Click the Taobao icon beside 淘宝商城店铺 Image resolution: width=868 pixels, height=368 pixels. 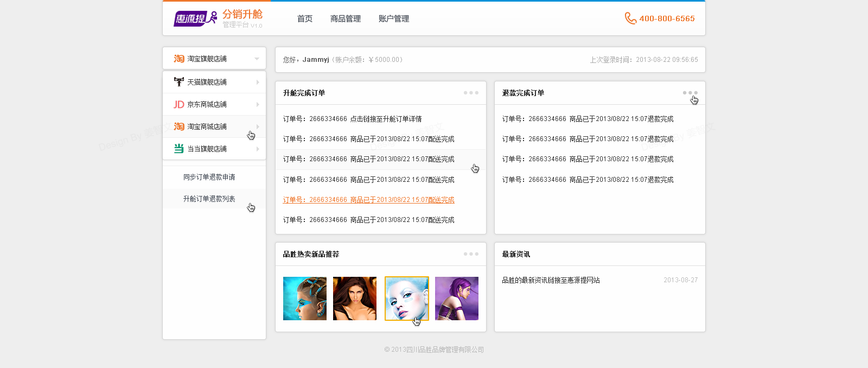(x=179, y=126)
